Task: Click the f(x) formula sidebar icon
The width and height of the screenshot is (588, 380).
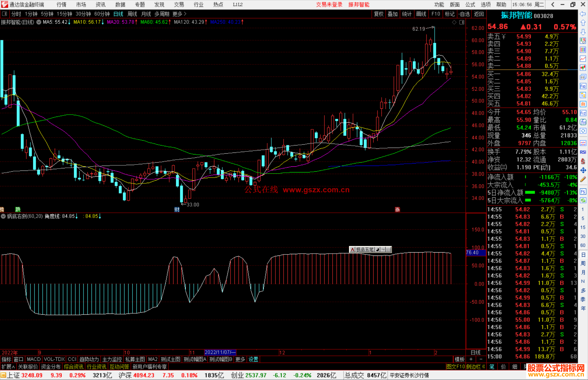Action: click(x=583, y=122)
